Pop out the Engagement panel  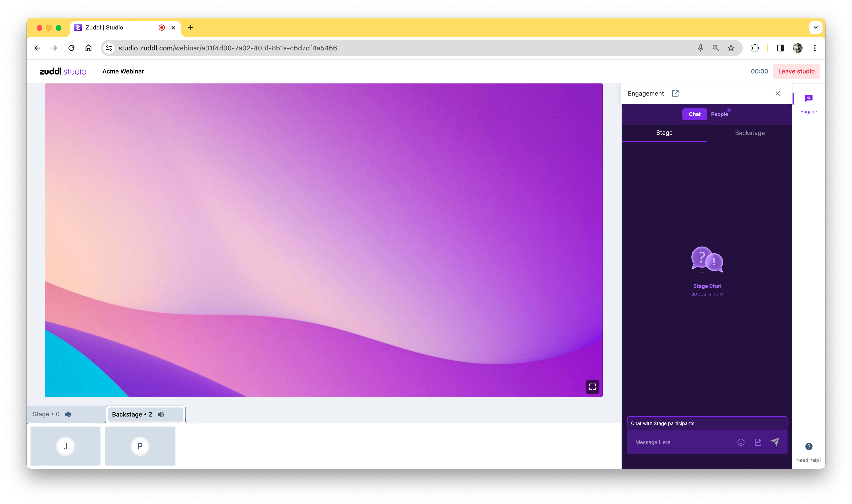675,93
